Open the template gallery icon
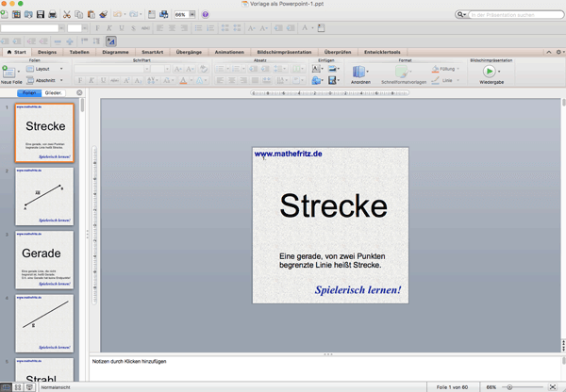 click(x=16, y=14)
